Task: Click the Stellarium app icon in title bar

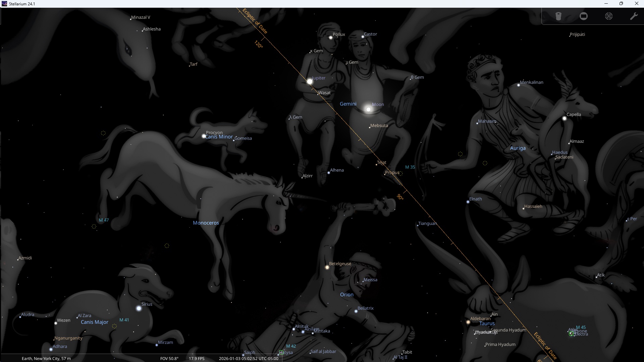Action: (x=4, y=4)
